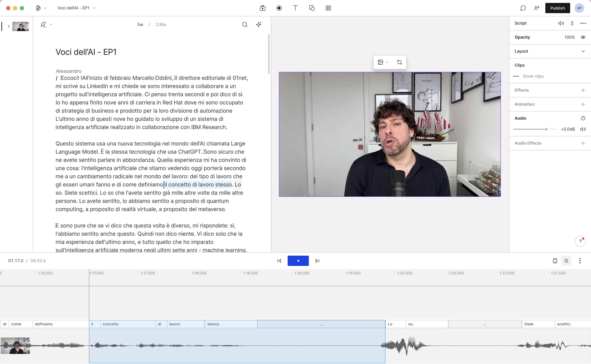Skip to next with forward playback control

coord(317,261)
